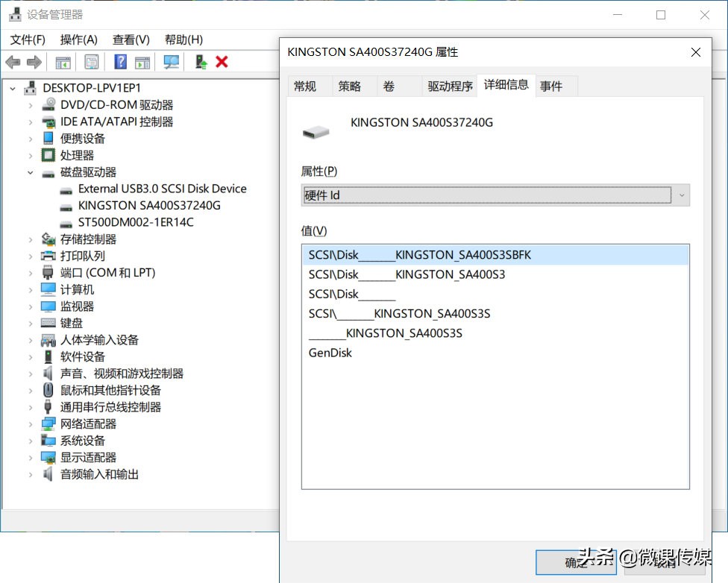
Task: Select External USB3.0 SCSI Disk Device
Action: 162,189
